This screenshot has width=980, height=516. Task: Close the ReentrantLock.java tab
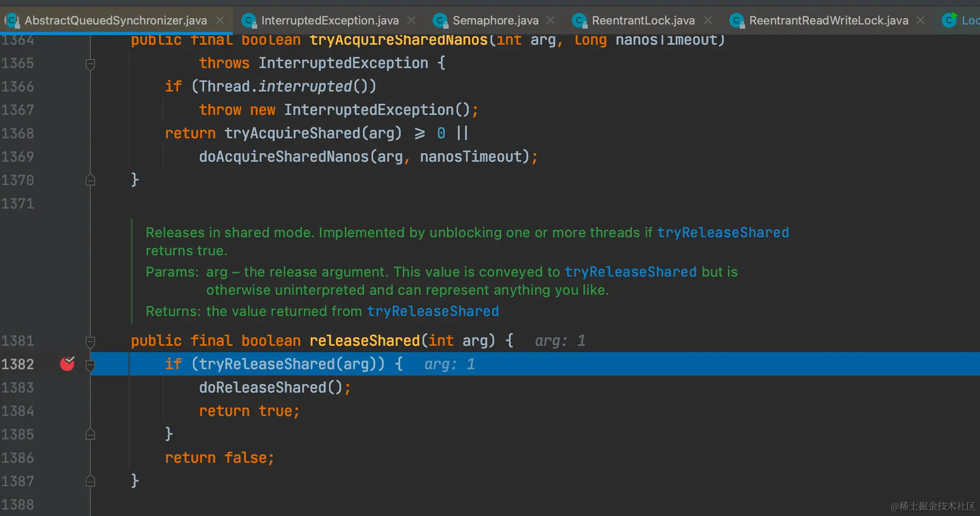click(x=708, y=20)
